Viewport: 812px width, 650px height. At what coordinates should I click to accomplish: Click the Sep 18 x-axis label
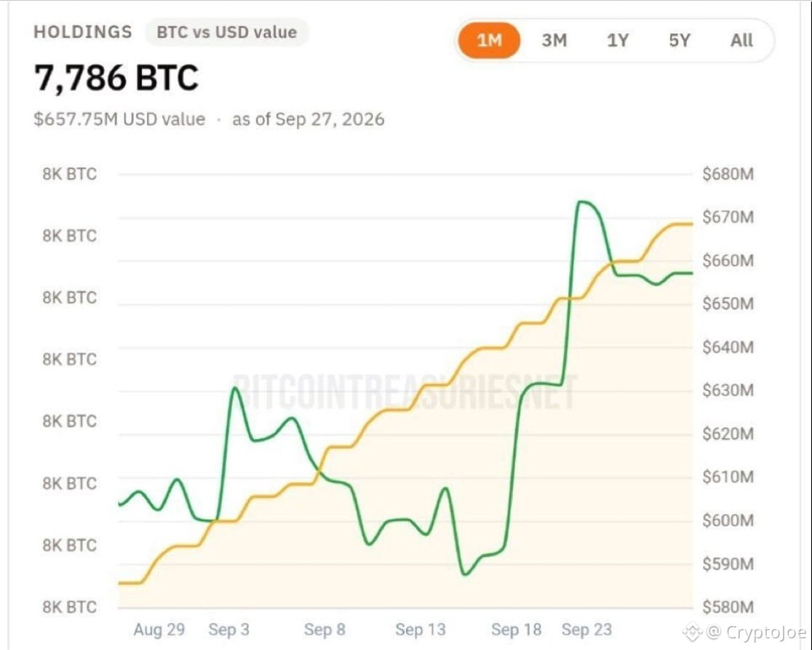pos(517,630)
